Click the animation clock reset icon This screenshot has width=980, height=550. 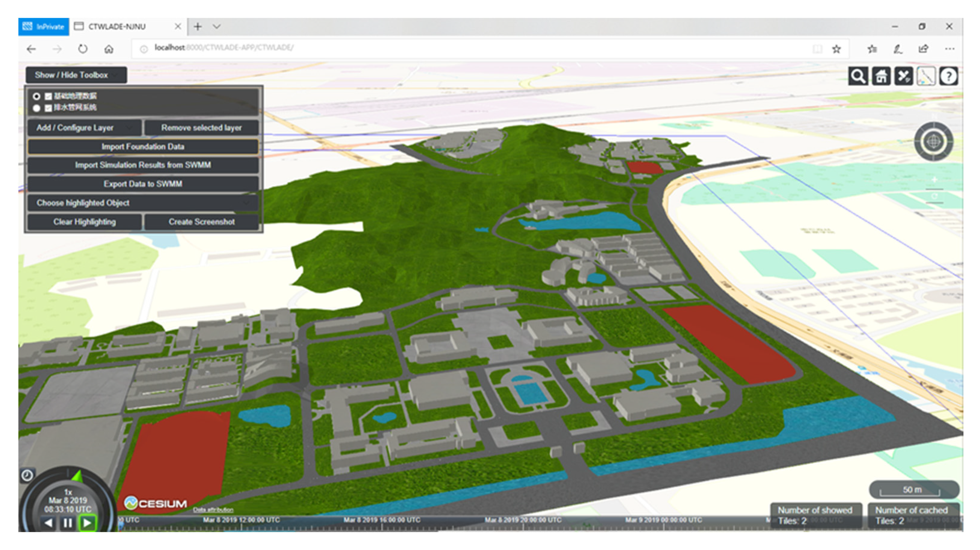click(27, 475)
